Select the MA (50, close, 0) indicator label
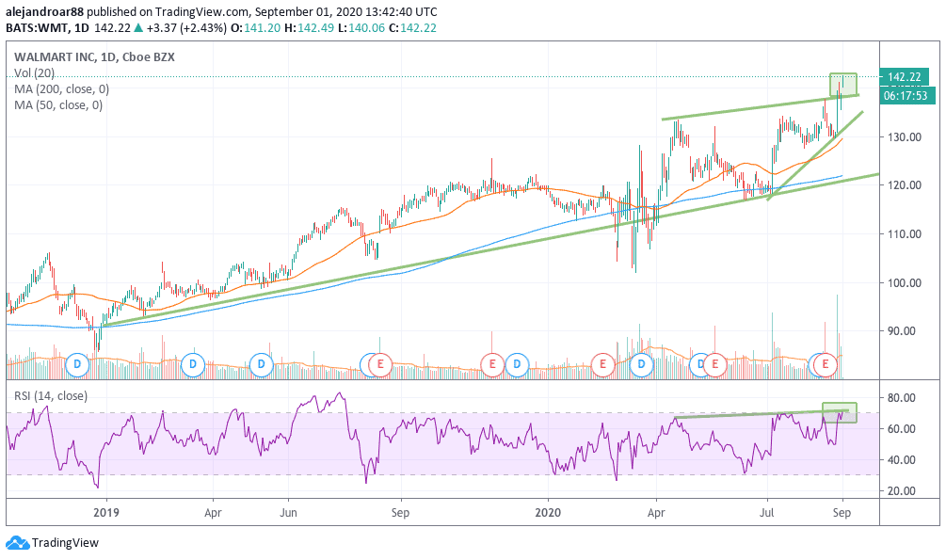 [58, 105]
